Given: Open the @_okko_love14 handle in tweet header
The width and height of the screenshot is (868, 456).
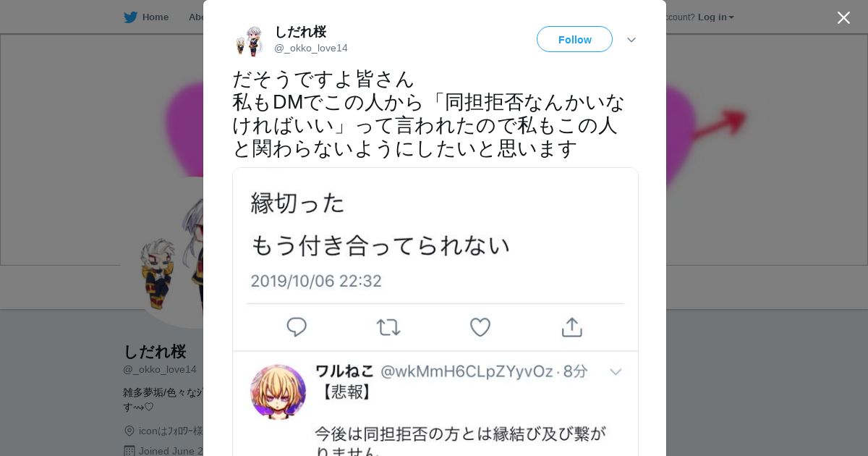Looking at the screenshot, I should 311,48.
